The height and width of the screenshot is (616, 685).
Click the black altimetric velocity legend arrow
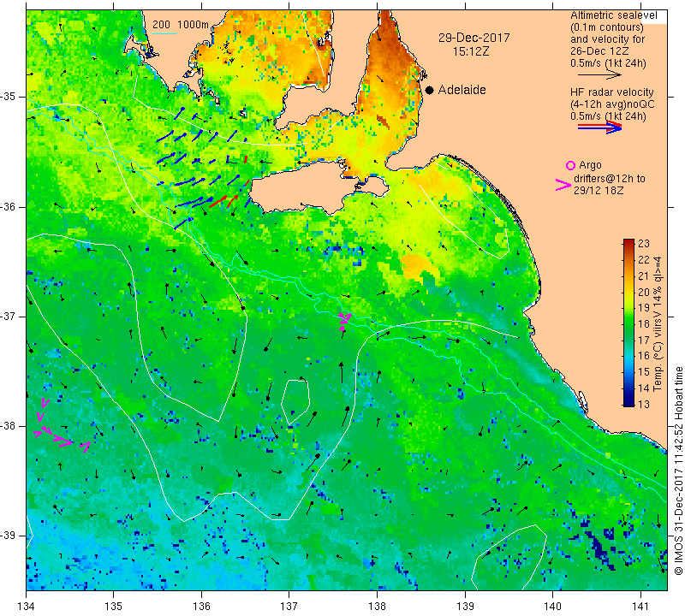coord(599,75)
